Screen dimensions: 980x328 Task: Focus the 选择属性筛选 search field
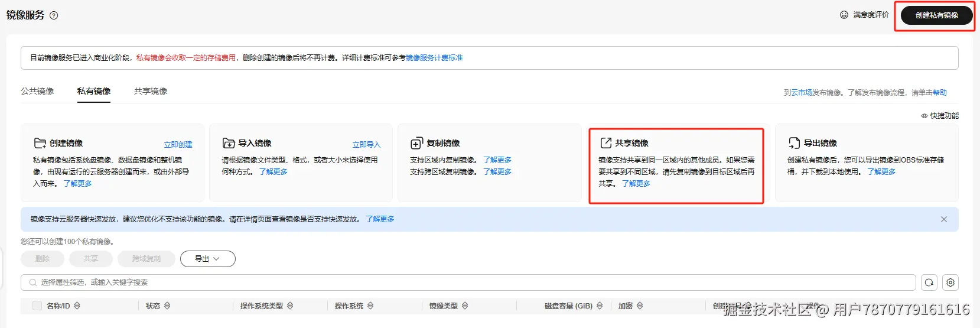468,282
